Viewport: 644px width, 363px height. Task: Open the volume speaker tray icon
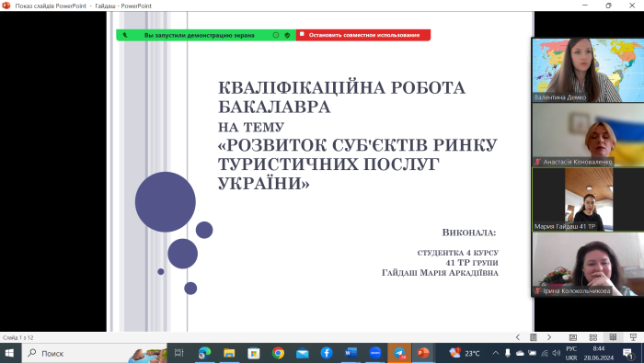point(557,353)
